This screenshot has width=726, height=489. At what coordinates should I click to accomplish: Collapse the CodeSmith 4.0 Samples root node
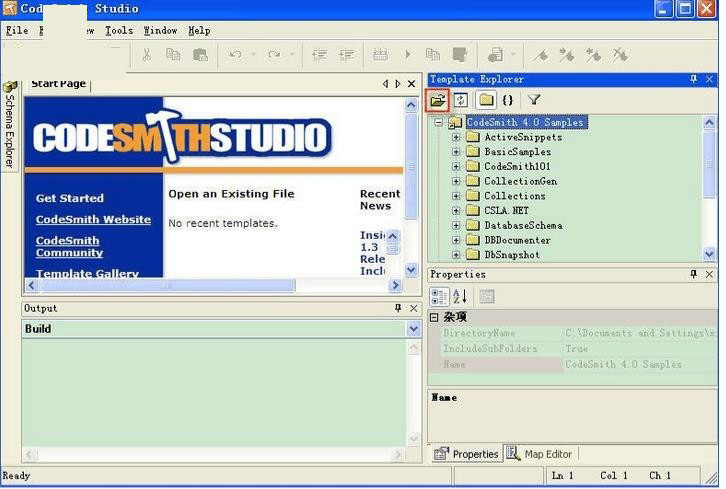[x=438, y=123]
